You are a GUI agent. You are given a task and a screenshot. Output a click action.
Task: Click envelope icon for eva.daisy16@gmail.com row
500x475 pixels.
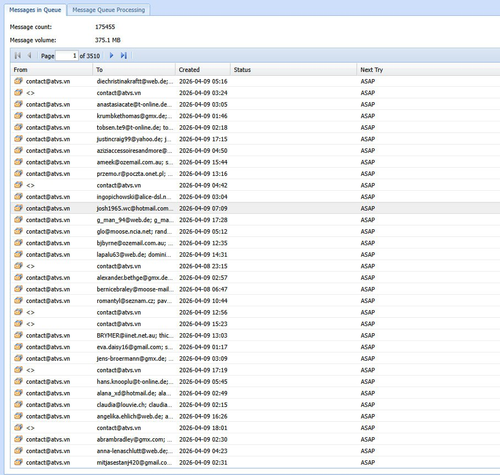[18, 347]
